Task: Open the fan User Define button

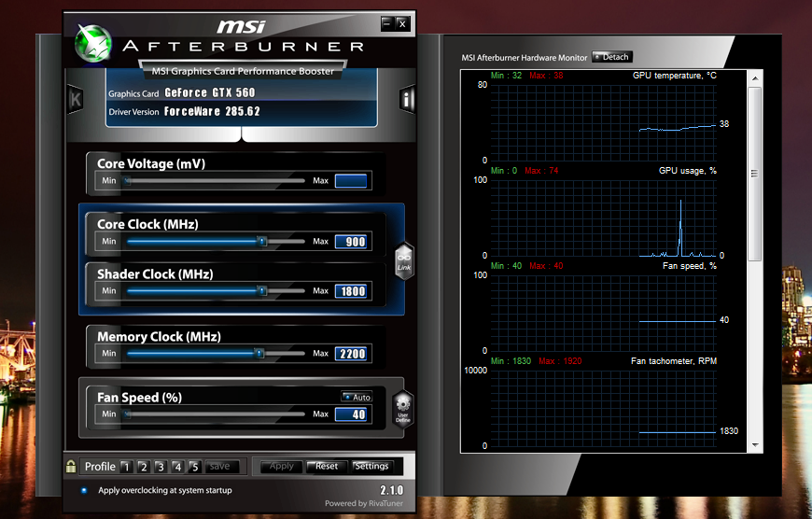Action: pyautogui.click(x=403, y=408)
